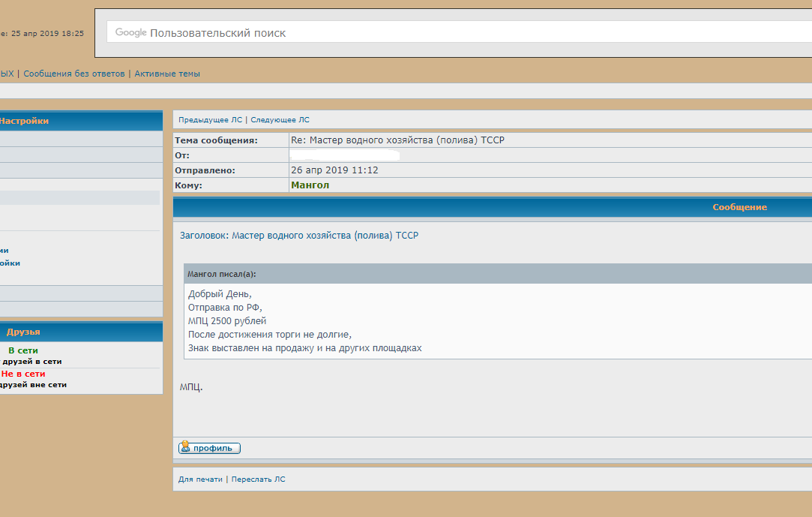
Task: Open the Для печати print view
Action: tap(200, 479)
